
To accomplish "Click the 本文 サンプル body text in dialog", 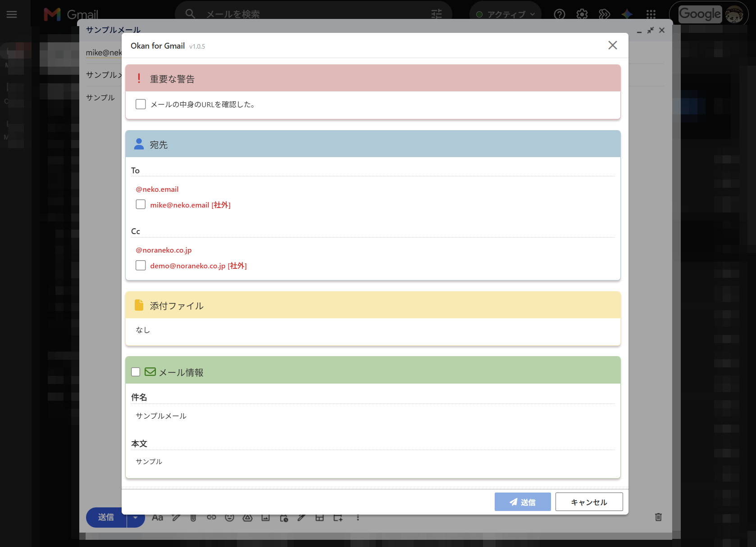I will tap(149, 461).
